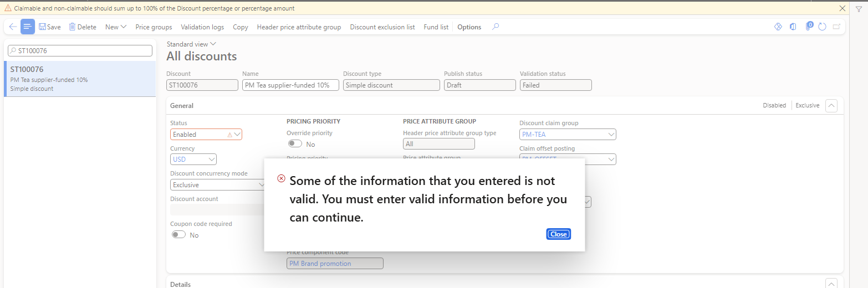Viewport: 868px width, 288px height.
Task: Open the diamond personalization icon
Action: (x=778, y=27)
